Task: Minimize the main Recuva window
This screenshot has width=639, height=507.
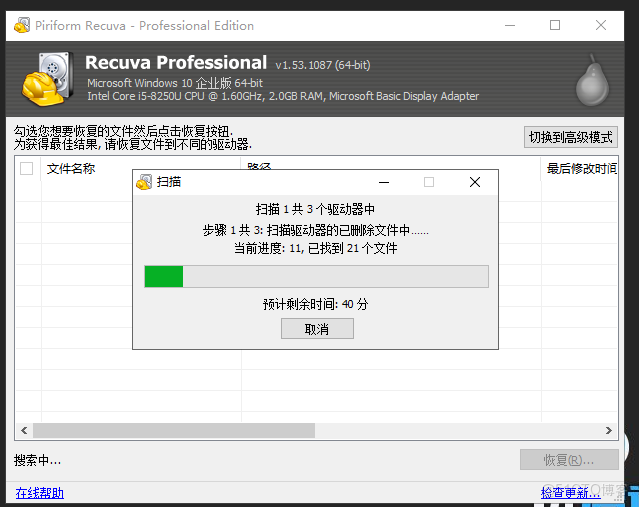Action: click(510, 25)
